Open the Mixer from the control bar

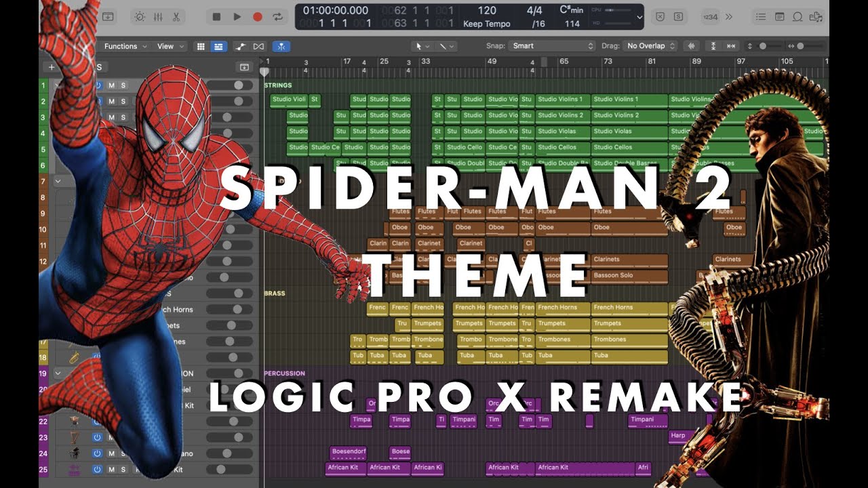pos(158,17)
